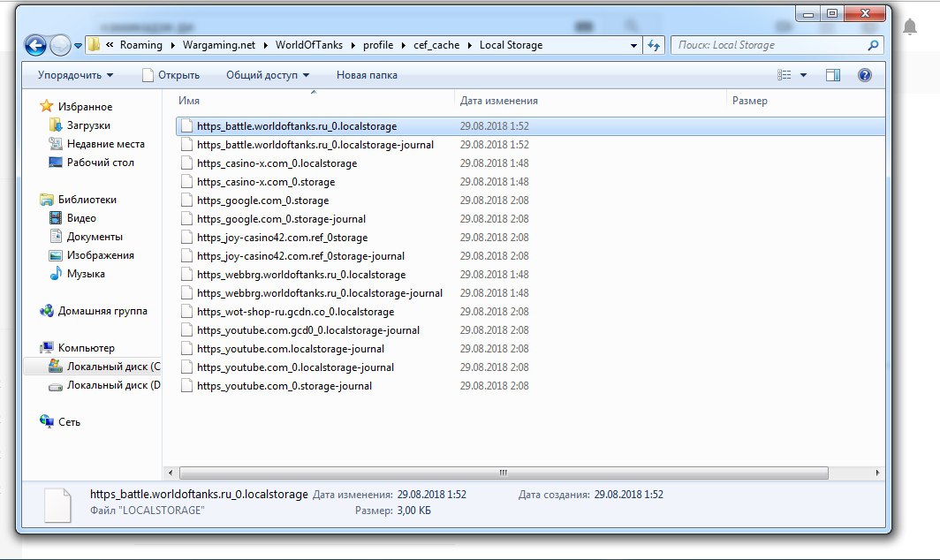
Task: Navigate to cef_cache breadcrumb segment
Action: coord(436,45)
